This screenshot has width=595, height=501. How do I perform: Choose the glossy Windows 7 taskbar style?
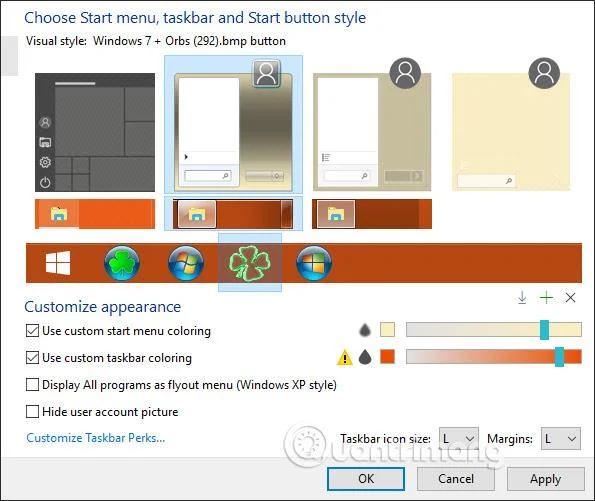pyautogui.click(x=233, y=214)
